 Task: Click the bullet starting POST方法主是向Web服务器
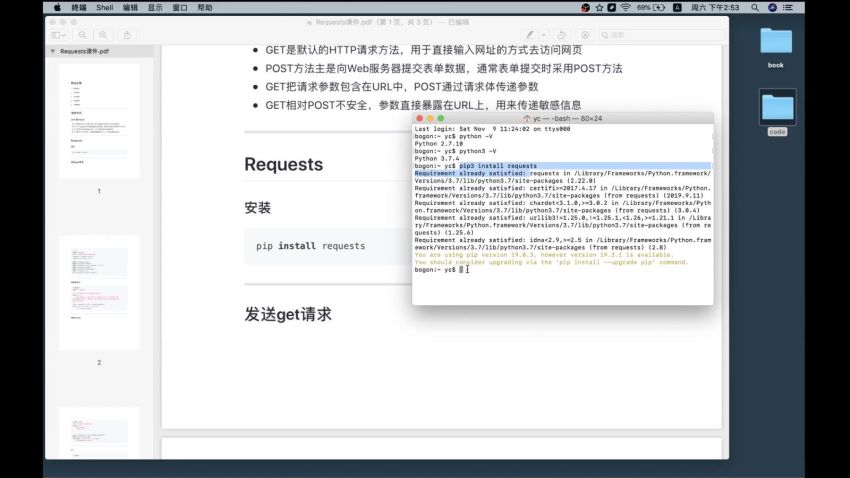click(x=443, y=68)
